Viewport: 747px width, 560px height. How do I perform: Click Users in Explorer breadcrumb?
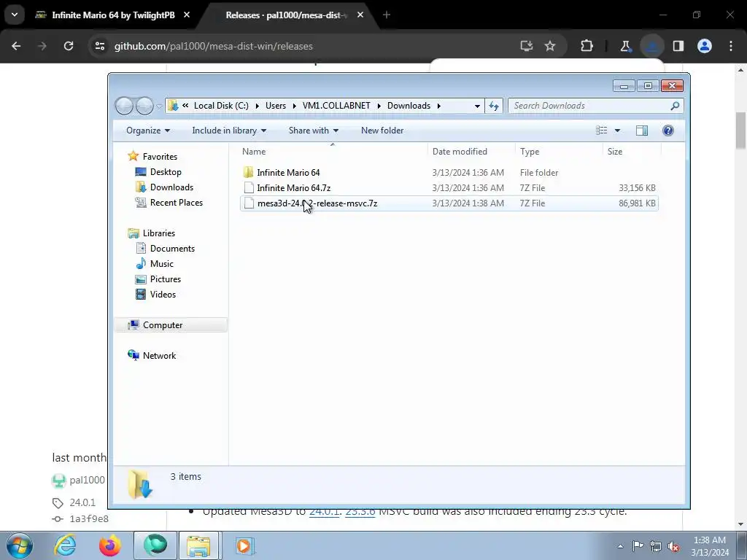276,106
